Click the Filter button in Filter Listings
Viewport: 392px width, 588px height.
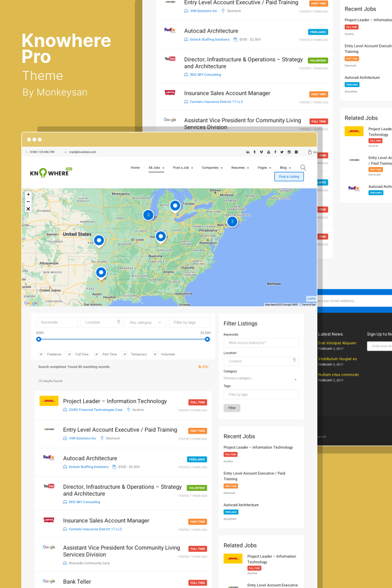[x=232, y=408]
